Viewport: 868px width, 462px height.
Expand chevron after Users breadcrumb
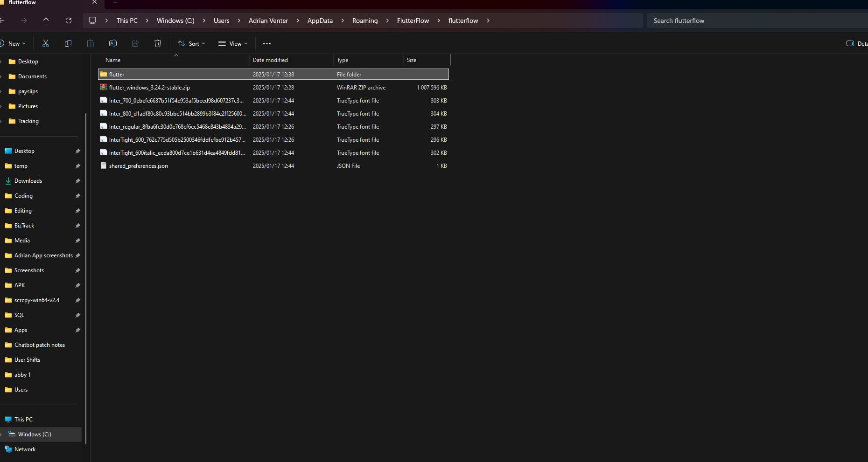coord(239,21)
